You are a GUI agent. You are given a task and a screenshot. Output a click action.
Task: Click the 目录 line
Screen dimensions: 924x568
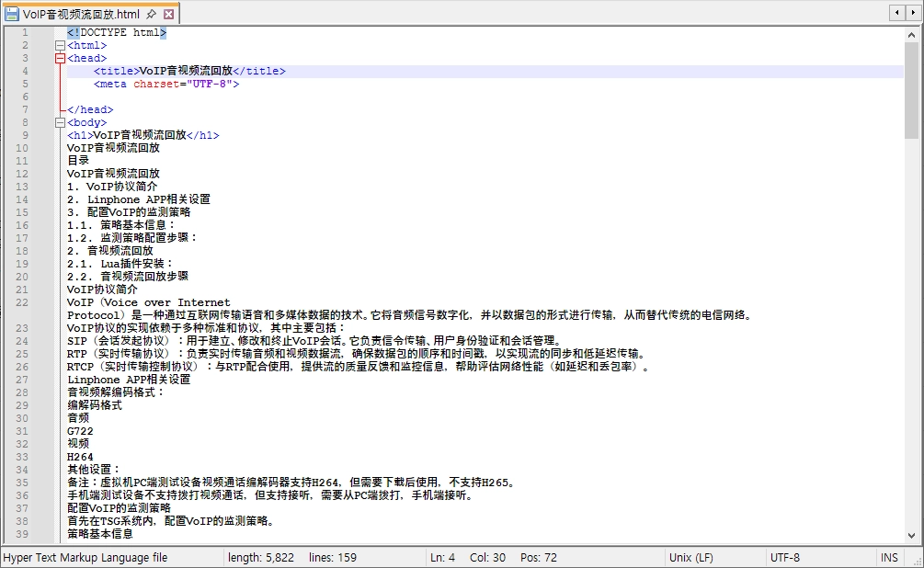point(78,161)
